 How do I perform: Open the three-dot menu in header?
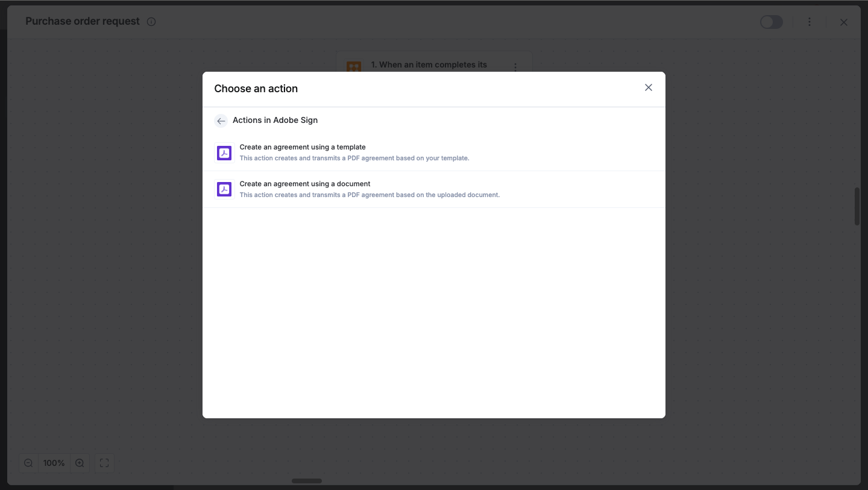click(810, 22)
